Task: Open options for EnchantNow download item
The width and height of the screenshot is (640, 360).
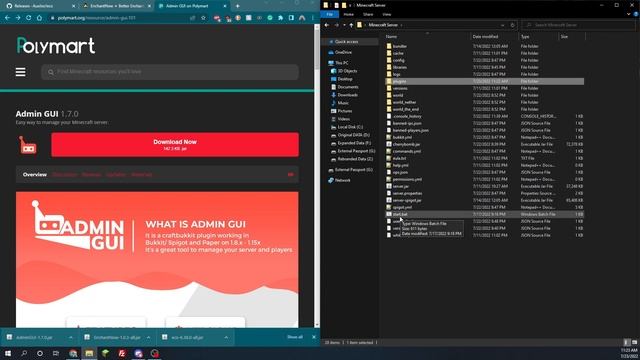Action: [148, 338]
